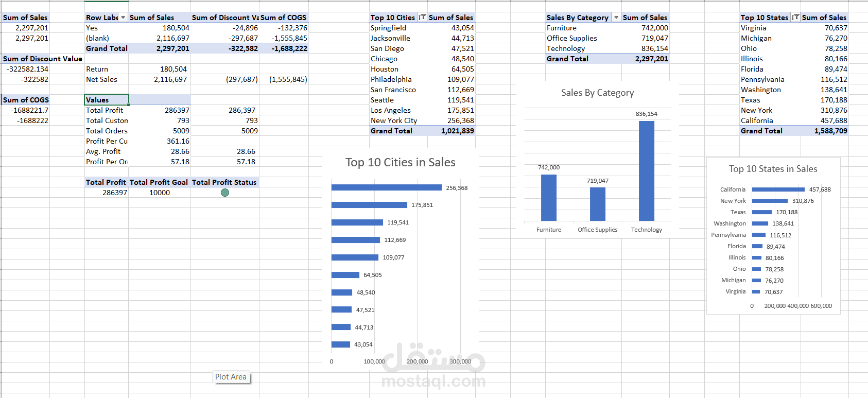868x398 pixels.
Task: Select the 10000 profit goal cell
Action: click(x=160, y=193)
